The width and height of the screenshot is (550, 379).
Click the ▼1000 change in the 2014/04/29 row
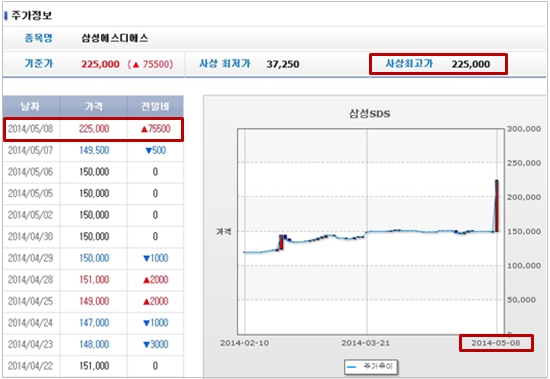coord(156,258)
